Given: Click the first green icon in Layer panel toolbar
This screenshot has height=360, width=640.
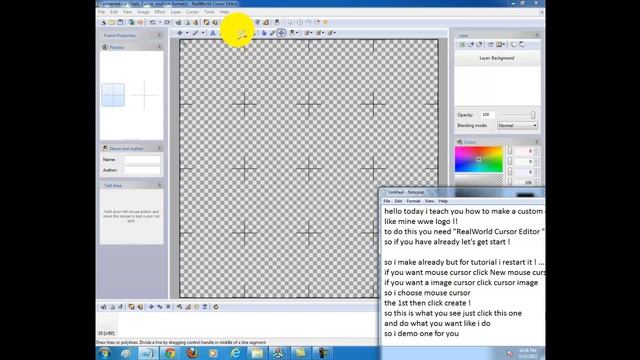Looking at the screenshot, I should tap(462, 44).
